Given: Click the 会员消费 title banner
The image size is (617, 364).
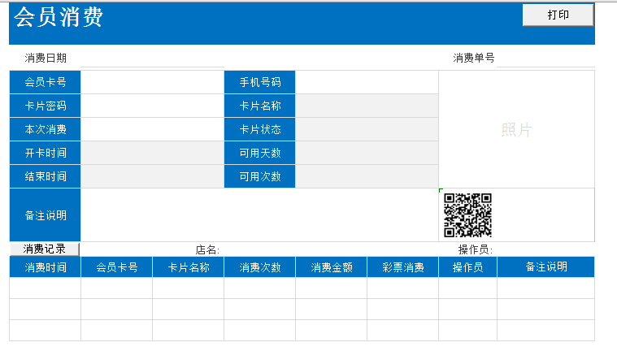Looking at the screenshot, I should tap(59, 18).
